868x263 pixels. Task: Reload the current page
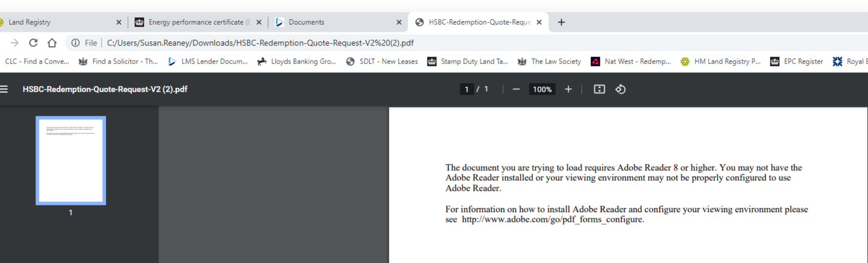click(33, 43)
